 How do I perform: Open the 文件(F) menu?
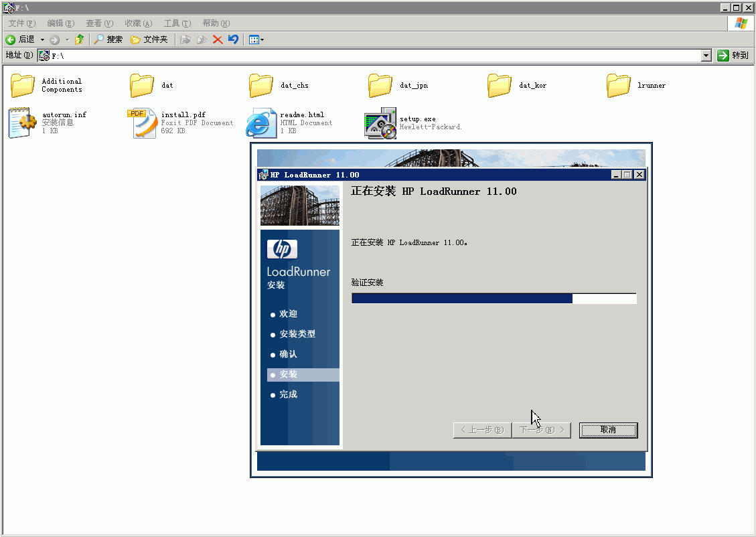coord(21,23)
